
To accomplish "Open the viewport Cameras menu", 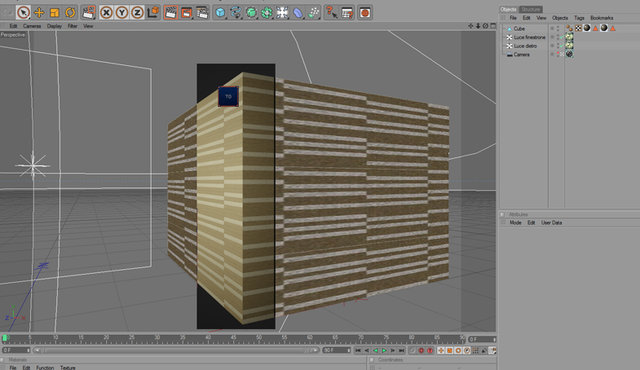I will coord(32,26).
